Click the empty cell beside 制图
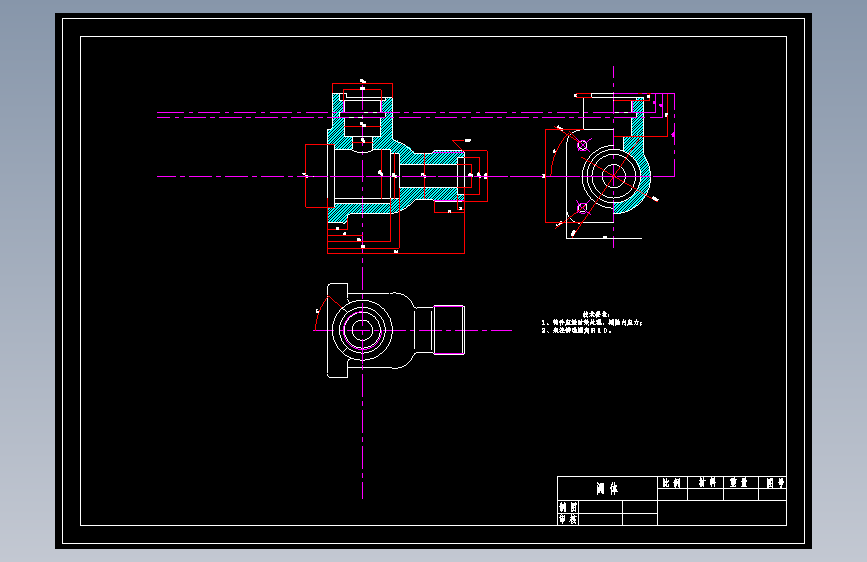Screen dimensions: 867x562 (600, 507)
